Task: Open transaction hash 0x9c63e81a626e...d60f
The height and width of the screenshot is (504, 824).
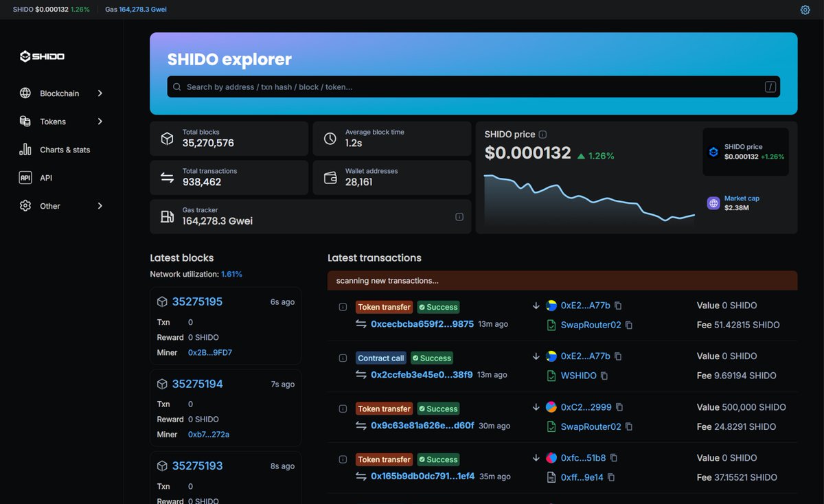Action: pos(422,426)
